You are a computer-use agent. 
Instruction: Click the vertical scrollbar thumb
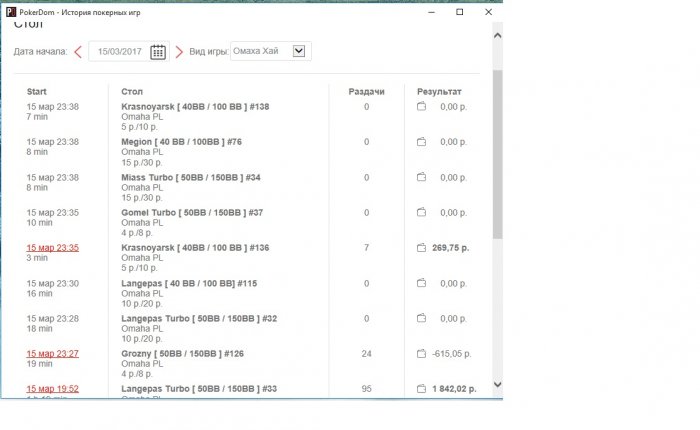click(x=498, y=154)
